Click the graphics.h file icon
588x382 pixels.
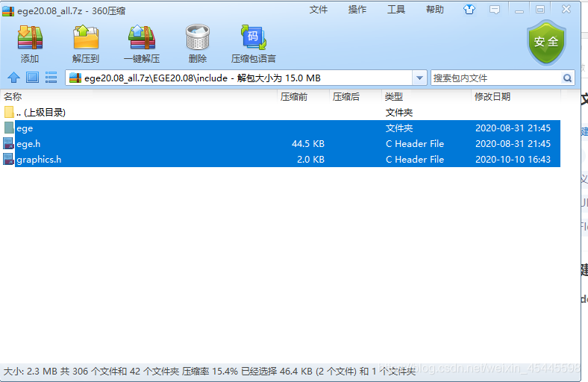coord(9,160)
